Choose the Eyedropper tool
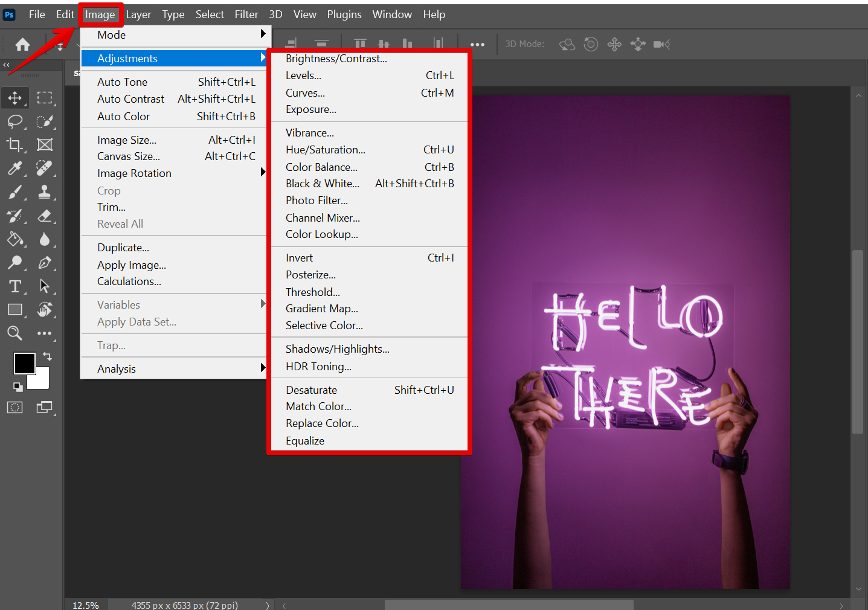 (x=15, y=169)
